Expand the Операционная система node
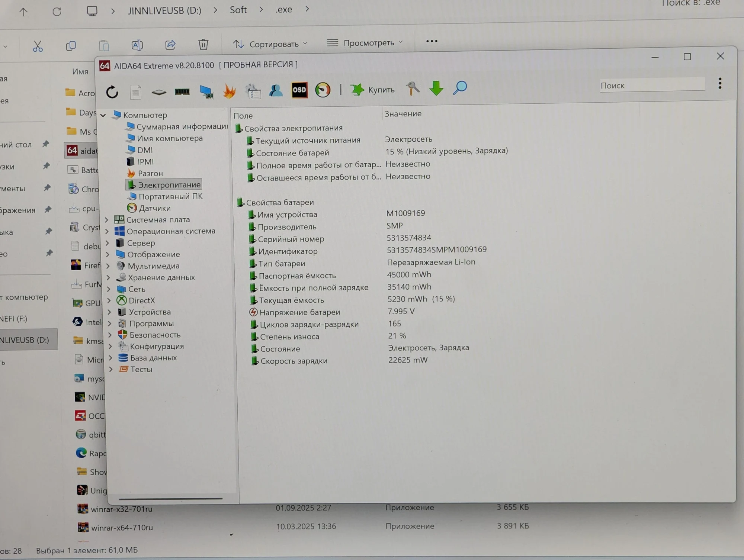This screenshot has width=744, height=560. [107, 231]
